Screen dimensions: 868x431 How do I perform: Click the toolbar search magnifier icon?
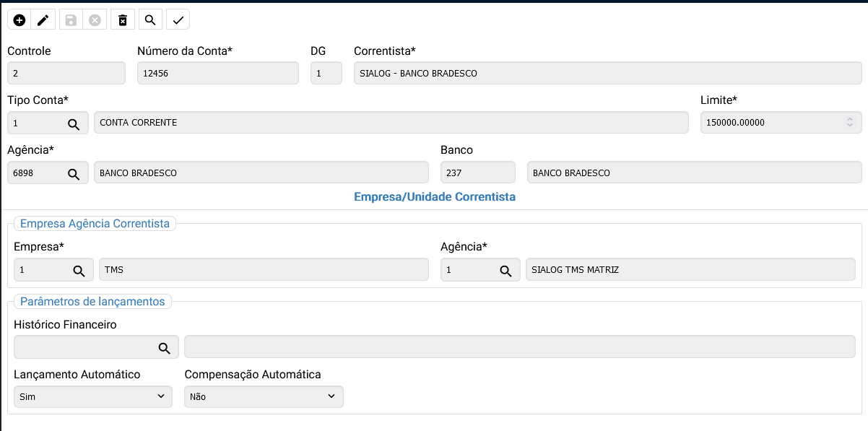click(x=150, y=20)
